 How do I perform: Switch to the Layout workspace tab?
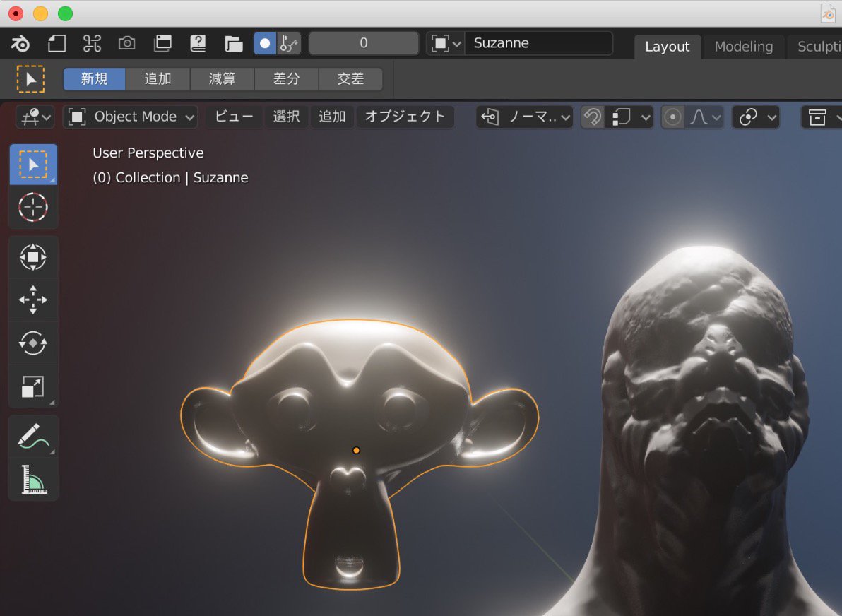667,47
